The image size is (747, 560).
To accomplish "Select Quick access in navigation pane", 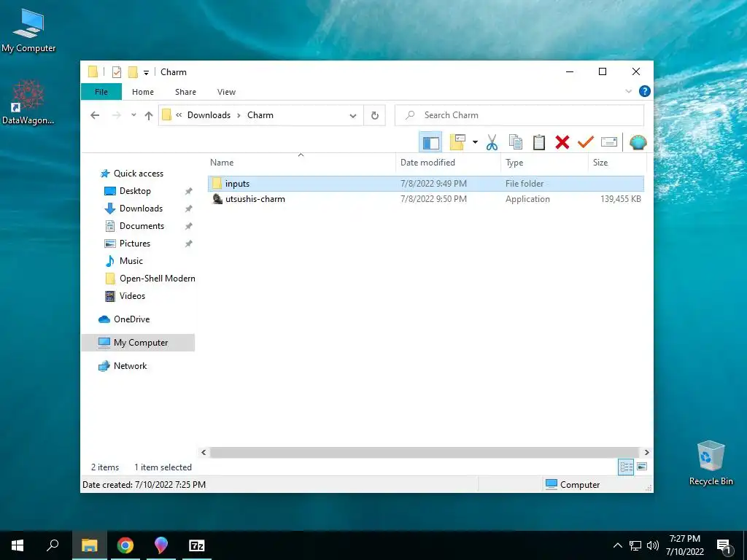I will click(x=138, y=174).
